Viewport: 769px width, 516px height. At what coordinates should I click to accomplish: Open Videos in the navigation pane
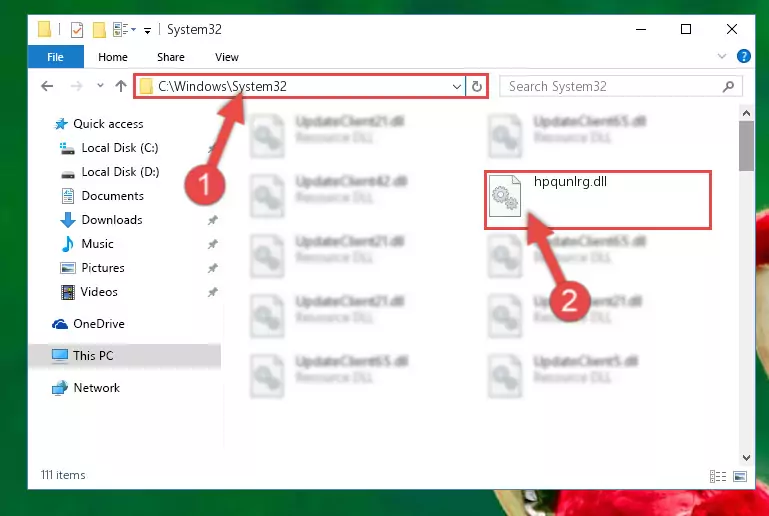[99, 292]
